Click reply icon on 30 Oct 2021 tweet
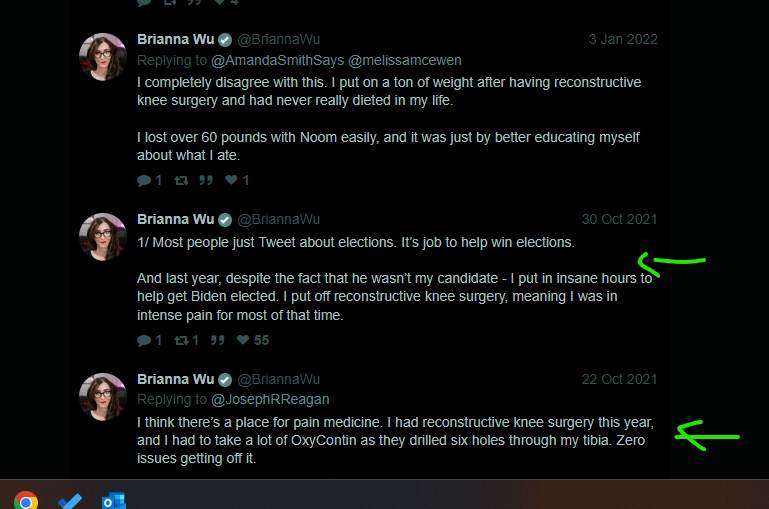This screenshot has width=769, height=509. [x=144, y=340]
